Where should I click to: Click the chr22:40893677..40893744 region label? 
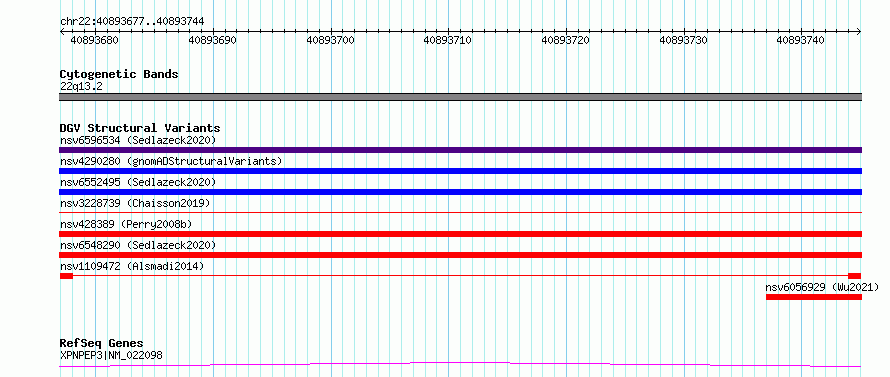point(132,22)
